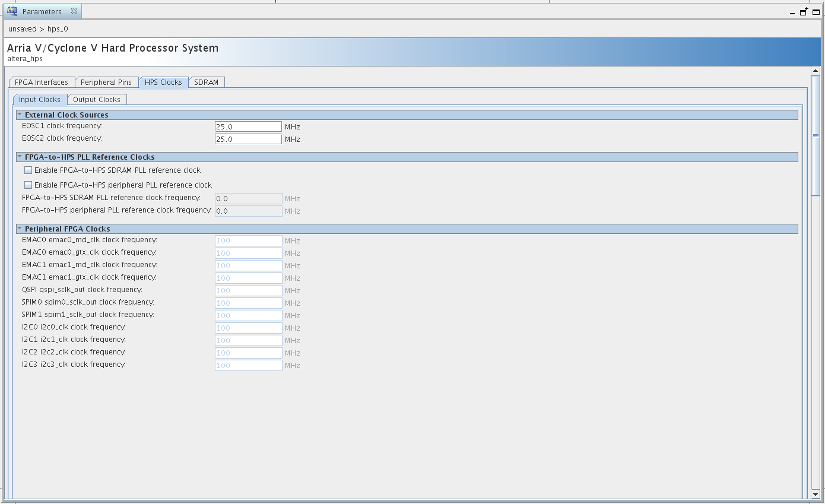The image size is (825, 504).
Task: Detach the Parameters panel into a window
Action: (x=804, y=11)
